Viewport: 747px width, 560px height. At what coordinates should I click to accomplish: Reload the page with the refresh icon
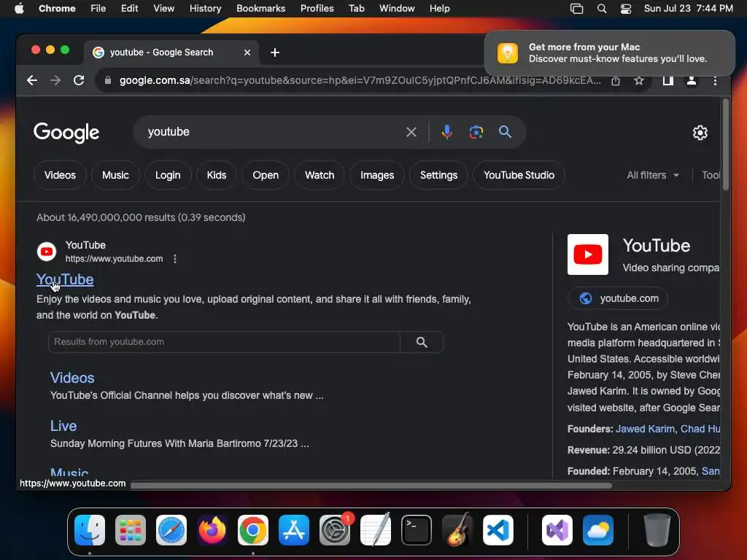tap(79, 80)
